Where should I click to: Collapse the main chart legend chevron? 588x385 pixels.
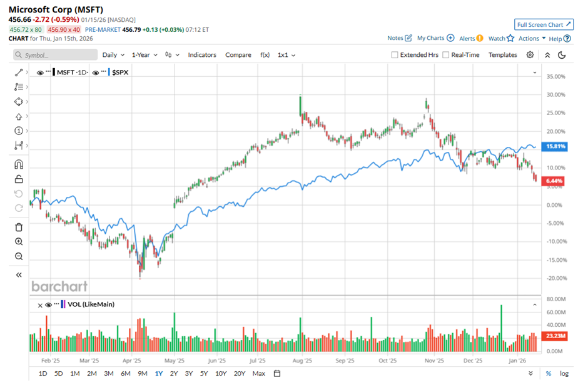(x=535, y=72)
